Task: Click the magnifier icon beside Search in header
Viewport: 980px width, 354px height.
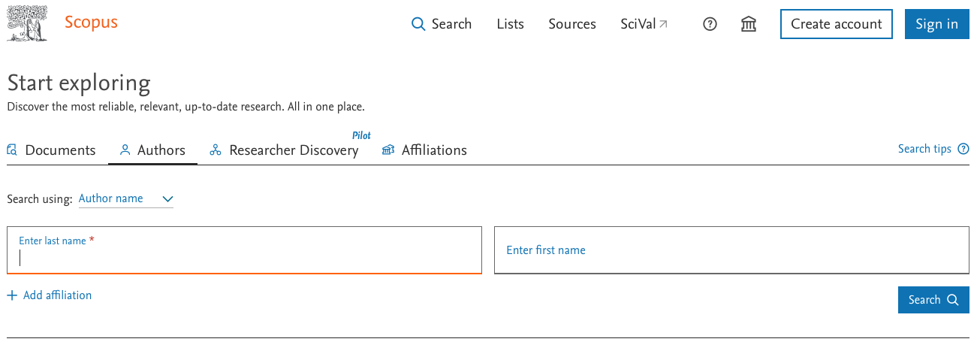Action: [418, 24]
